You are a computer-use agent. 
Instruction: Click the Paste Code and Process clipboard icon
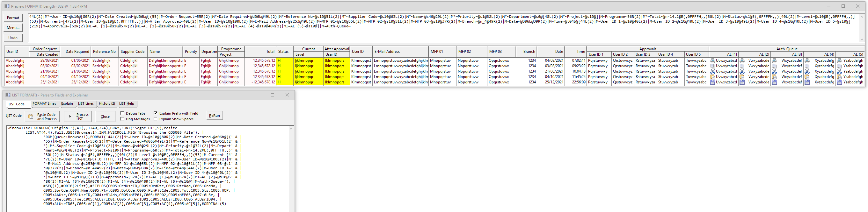click(x=31, y=117)
